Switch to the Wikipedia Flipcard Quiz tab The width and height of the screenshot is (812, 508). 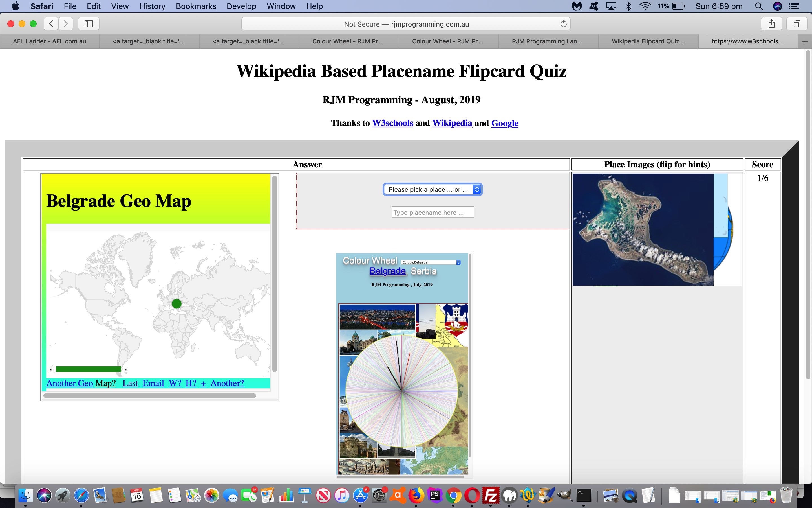coord(648,41)
